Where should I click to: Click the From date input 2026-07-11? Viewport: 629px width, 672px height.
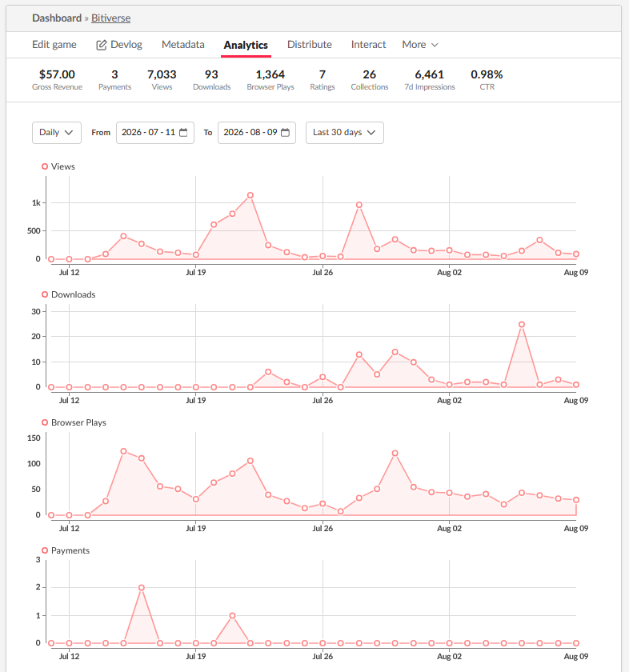155,133
